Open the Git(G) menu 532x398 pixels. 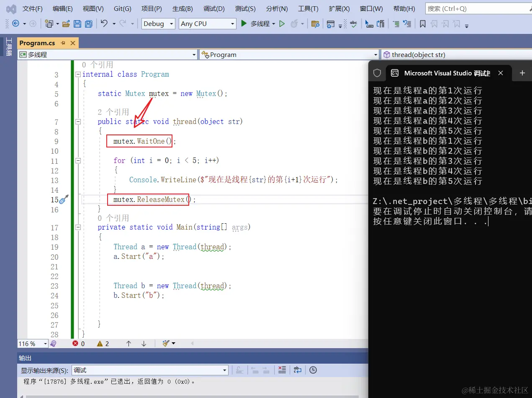point(122,9)
